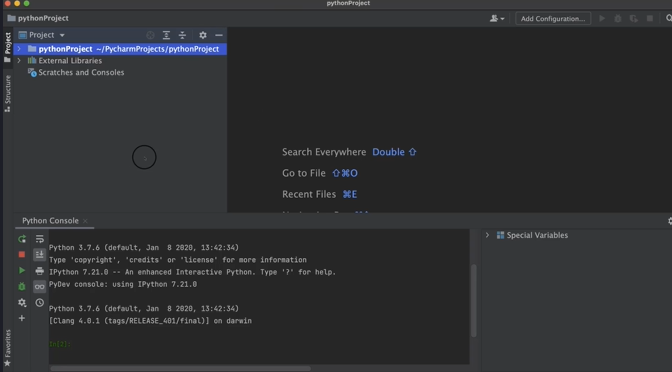Open console command history clock icon
Image resolution: width=672 pixels, height=372 pixels.
(39, 303)
